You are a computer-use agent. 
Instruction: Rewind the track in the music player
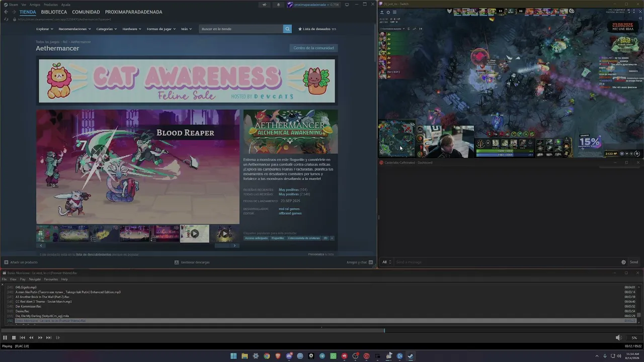pos(31,338)
